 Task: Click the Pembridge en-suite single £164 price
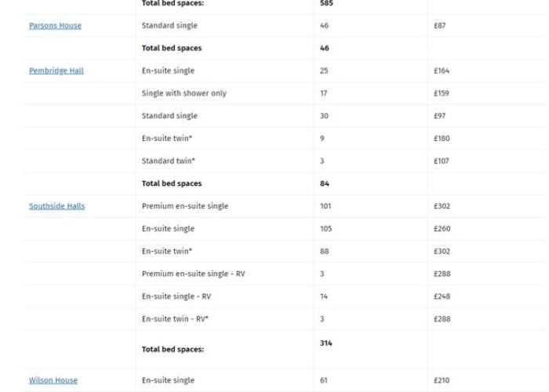pos(442,71)
